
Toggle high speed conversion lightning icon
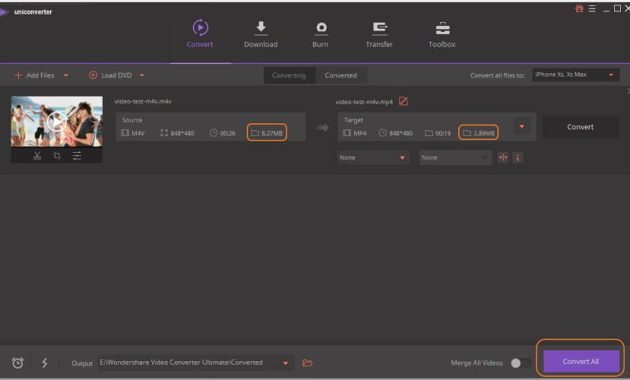tap(45, 363)
